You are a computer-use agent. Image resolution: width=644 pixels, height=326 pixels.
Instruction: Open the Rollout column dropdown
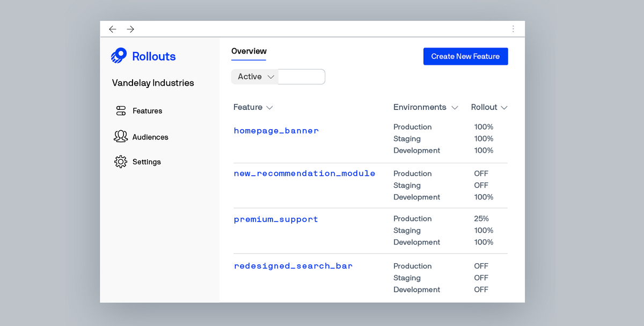tap(489, 107)
